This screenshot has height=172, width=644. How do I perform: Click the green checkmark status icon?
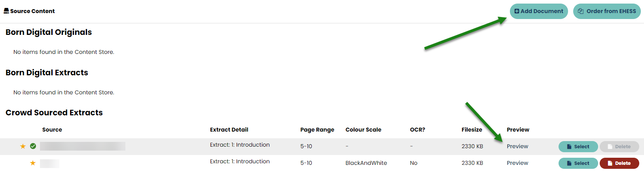33,146
